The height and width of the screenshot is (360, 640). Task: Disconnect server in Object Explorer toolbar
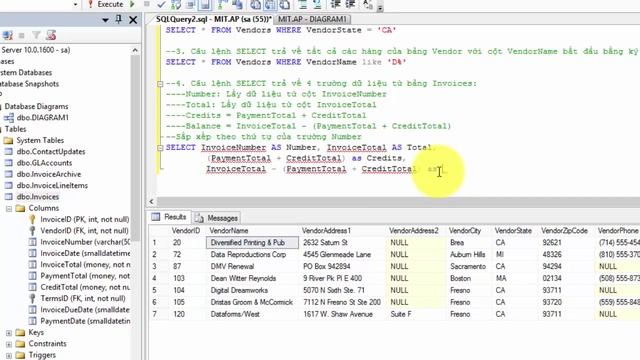pos(7,36)
